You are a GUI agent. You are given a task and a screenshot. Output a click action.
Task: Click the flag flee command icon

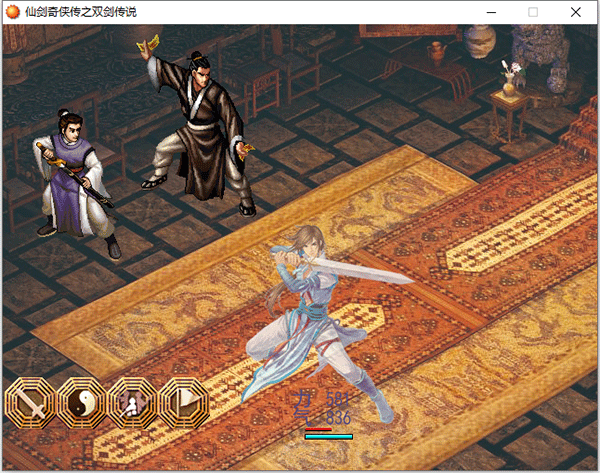pos(184,403)
